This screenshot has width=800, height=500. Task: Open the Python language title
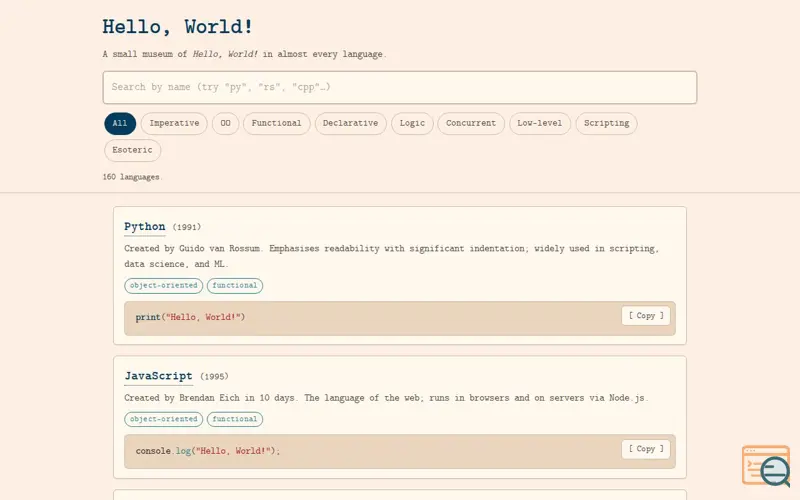145,227
